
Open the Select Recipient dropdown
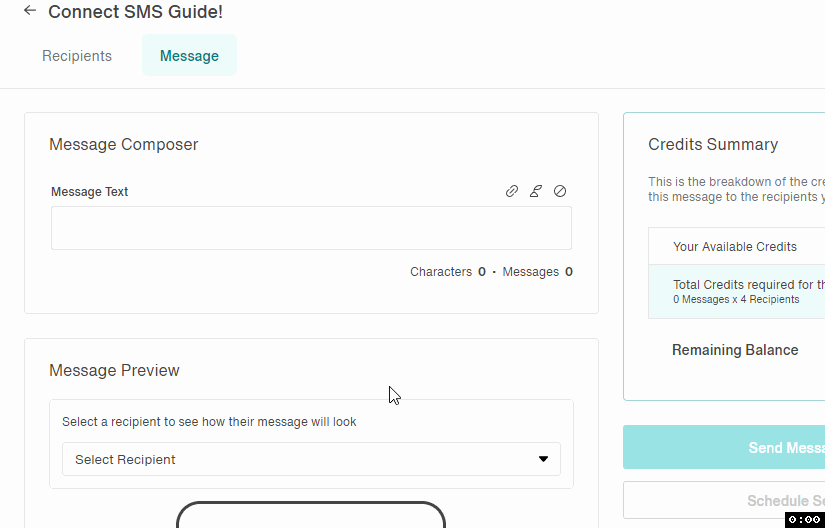pos(311,459)
